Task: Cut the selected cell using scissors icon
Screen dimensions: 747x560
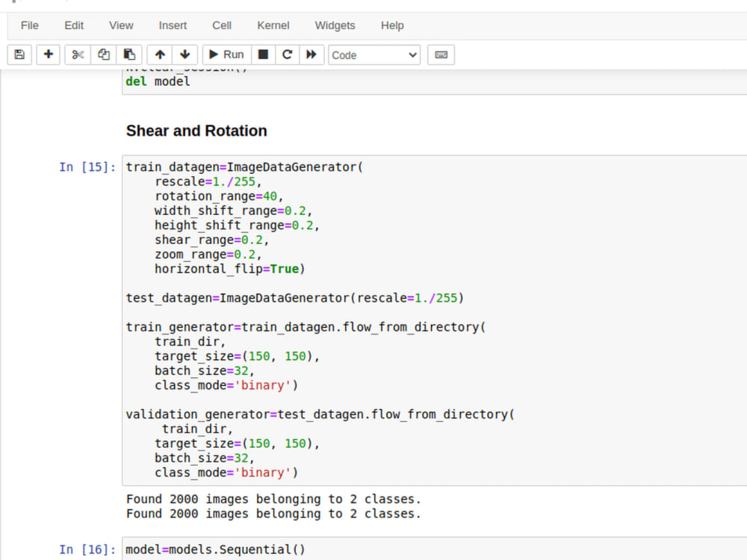Action: pyautogui.click(x=77, y=54)
